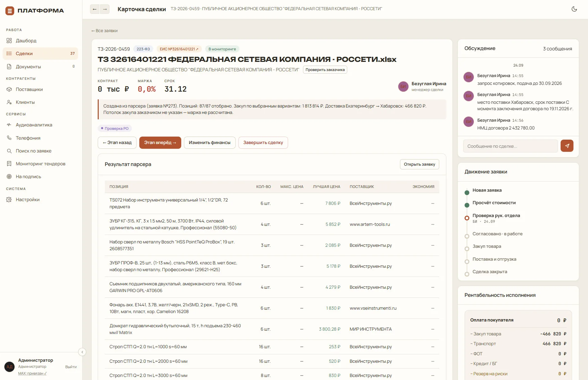Select the Закуп товара stage marker
588x380 pixels.
(x=467, y=249)
